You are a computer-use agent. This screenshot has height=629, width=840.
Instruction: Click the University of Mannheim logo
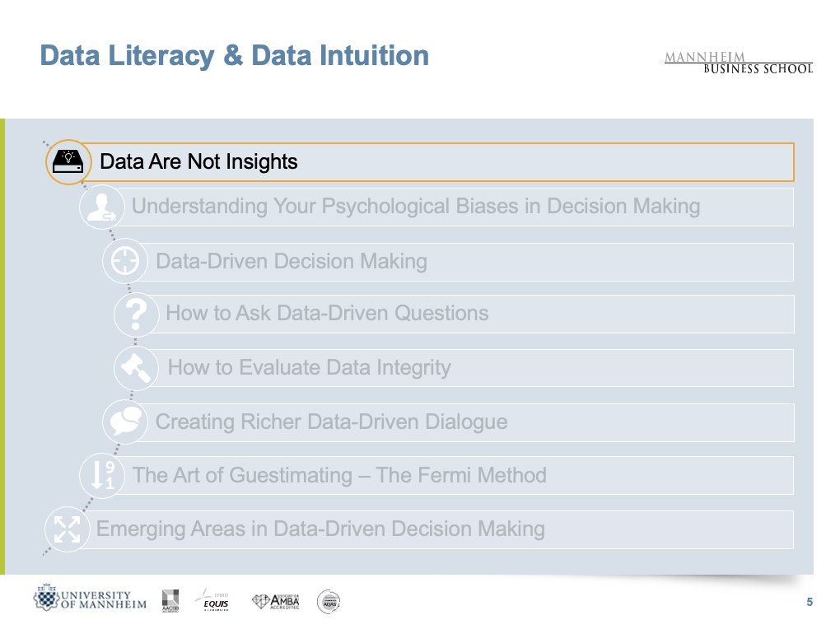tap(91, 599)
